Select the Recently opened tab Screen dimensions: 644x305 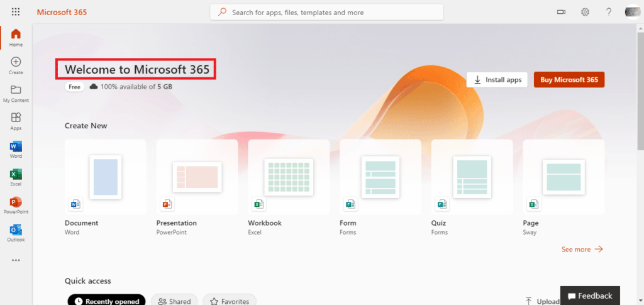coord(106,301)
